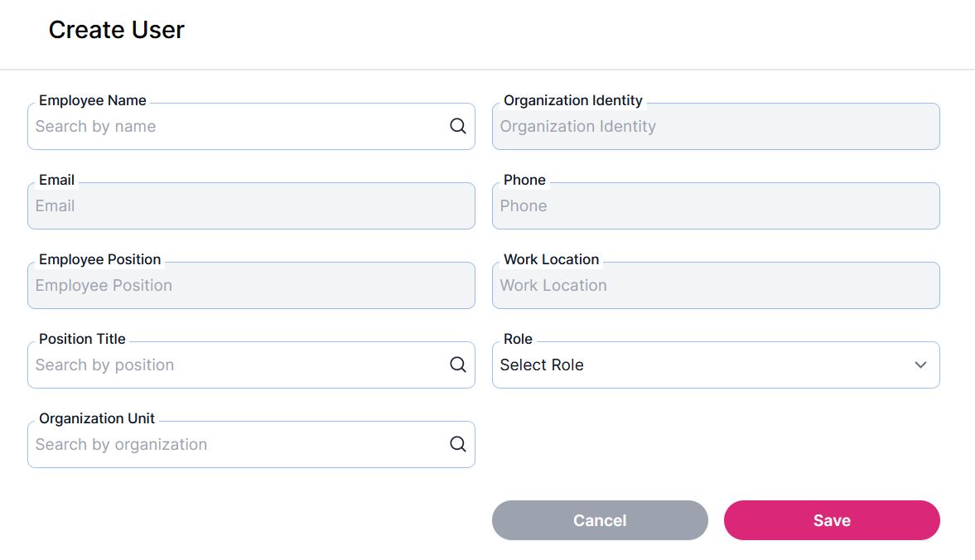Click the Position Title field label
Screen dimensions: 975x560
tap(82, 339)
